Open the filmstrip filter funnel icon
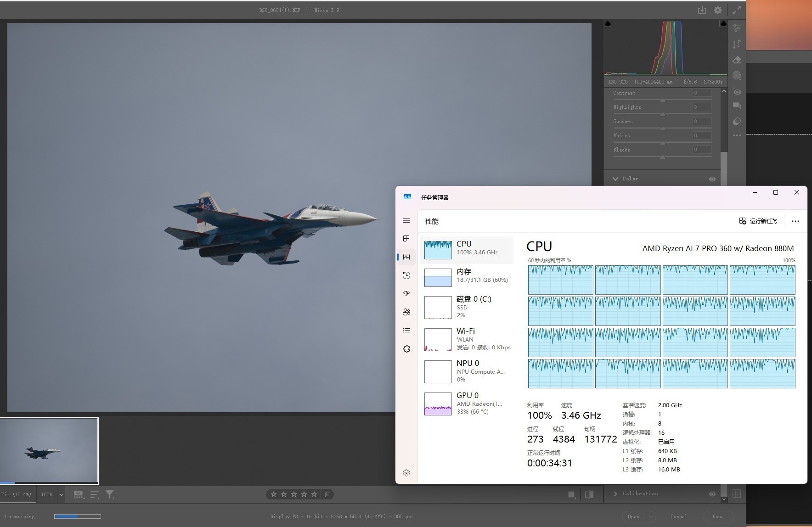The width and height of the screenshot is (812, 527). point(110,494)
